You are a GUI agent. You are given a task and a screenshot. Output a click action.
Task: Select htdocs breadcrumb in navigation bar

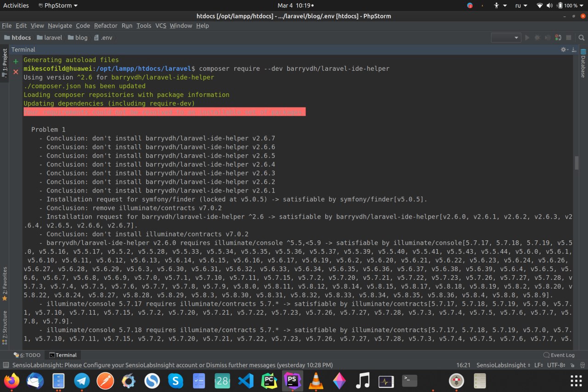click(17, 38)
